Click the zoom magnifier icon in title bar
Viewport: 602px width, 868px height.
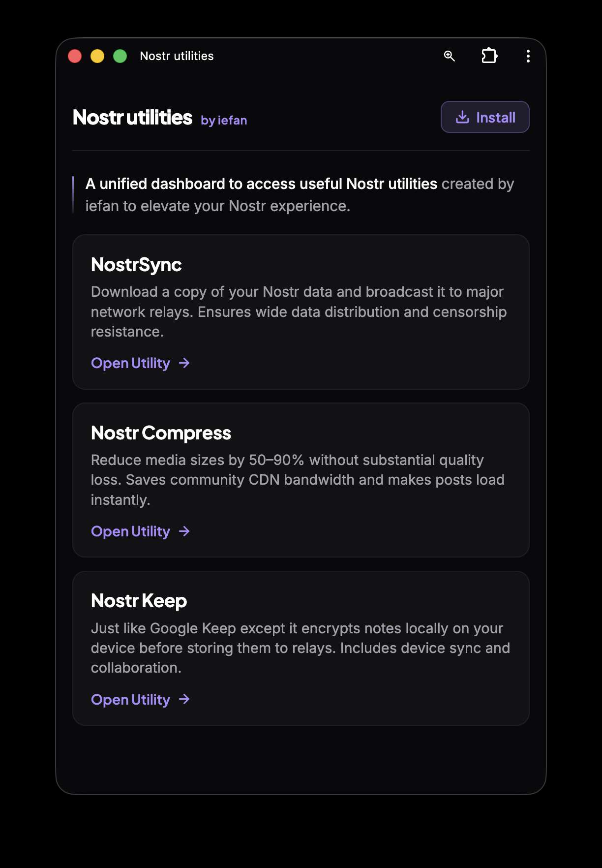(x=450, y=56)
